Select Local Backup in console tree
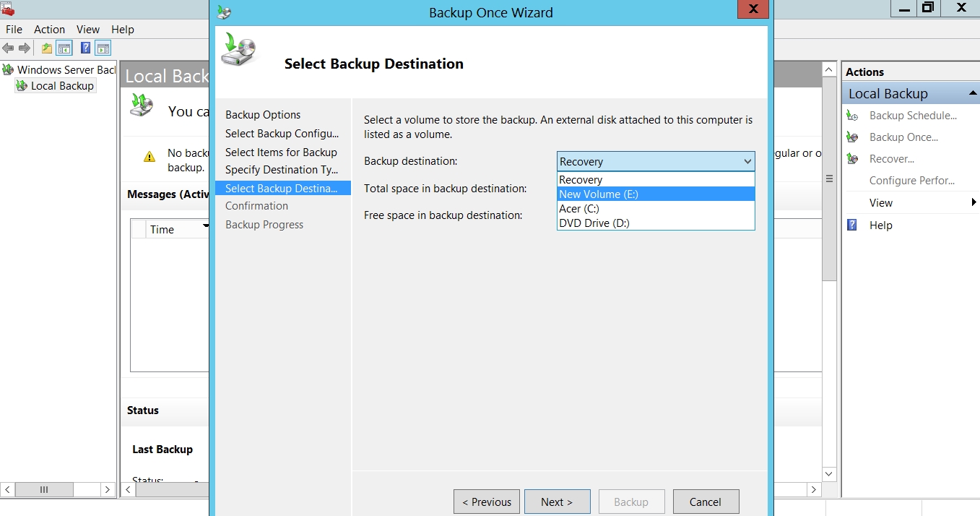The width and height of the screenshot is (980, 516). [62, 86]
